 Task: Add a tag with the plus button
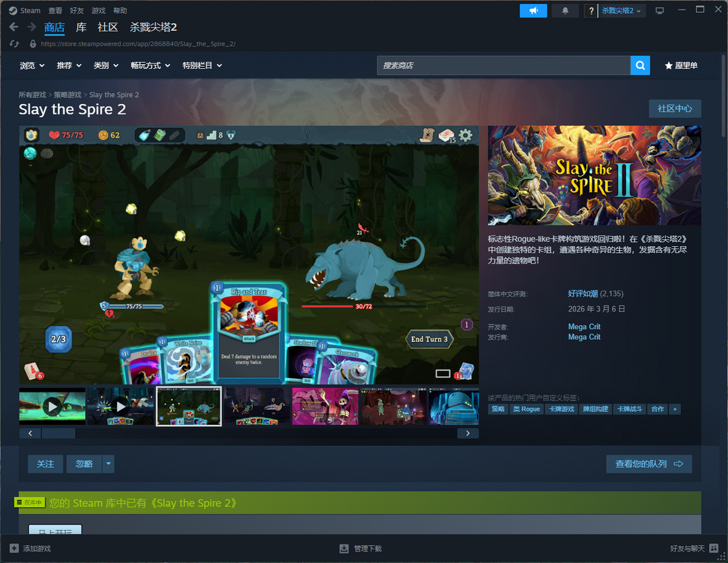(x=674, y=409)
